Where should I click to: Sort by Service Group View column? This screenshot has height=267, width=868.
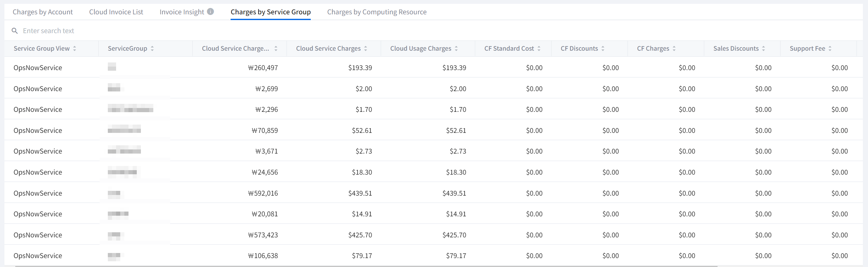pyautogui.click(x=74, y=49)
